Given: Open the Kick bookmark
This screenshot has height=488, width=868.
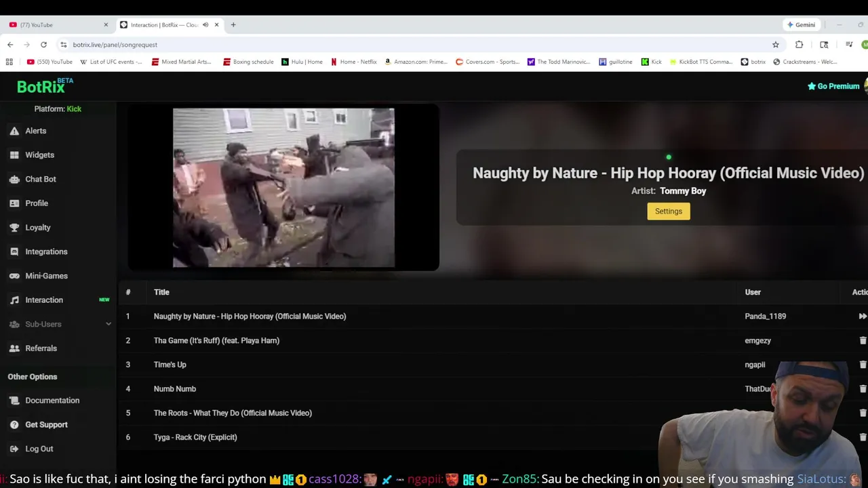Looking at the screenshot, I should 652,62.
